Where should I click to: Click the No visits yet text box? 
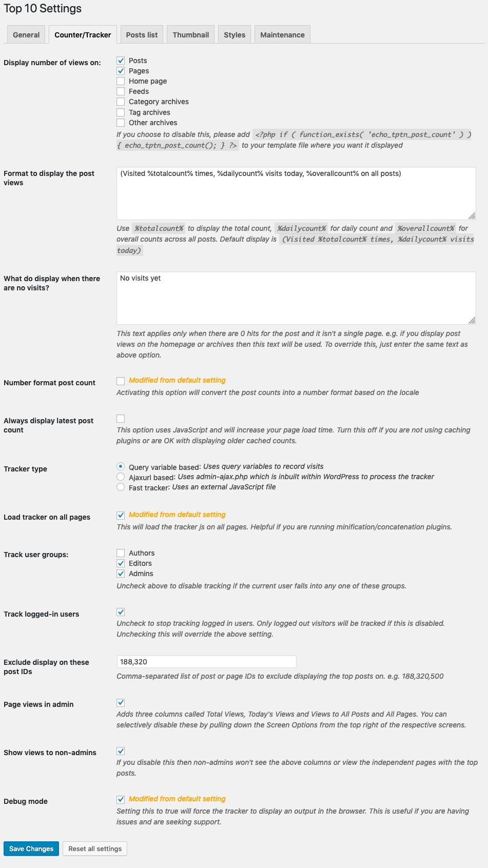296,298
